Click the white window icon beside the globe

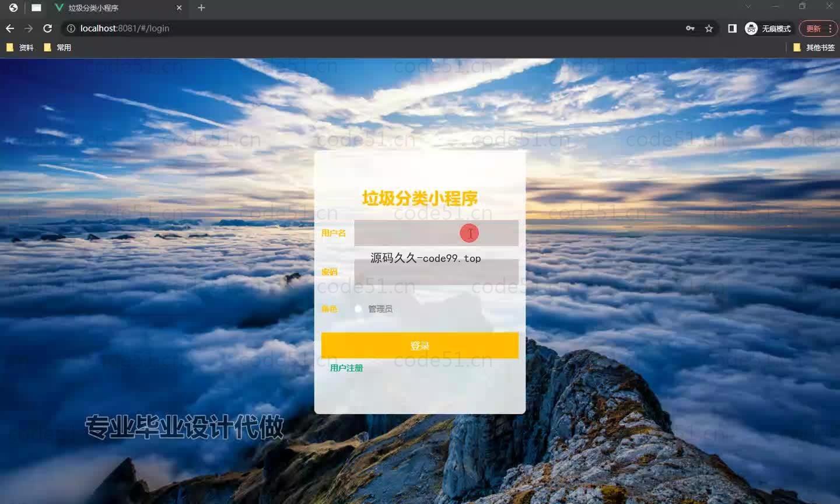[36, 8]
